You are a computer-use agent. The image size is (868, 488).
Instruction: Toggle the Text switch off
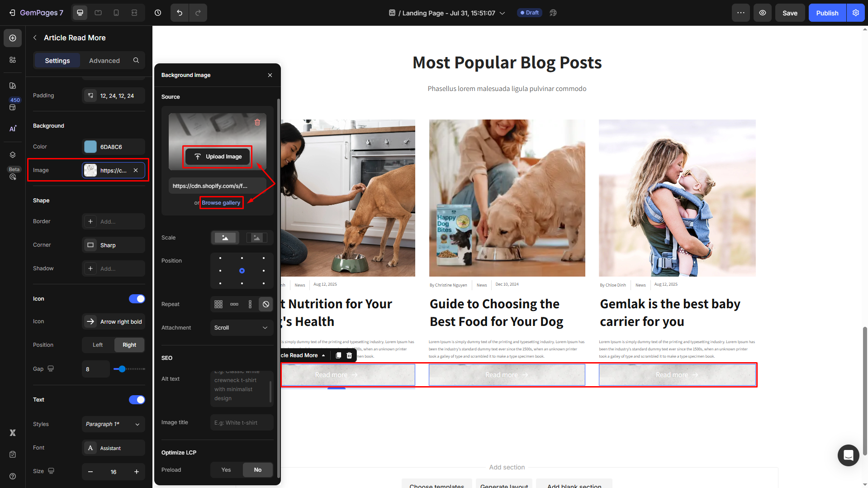pos(137,400)
